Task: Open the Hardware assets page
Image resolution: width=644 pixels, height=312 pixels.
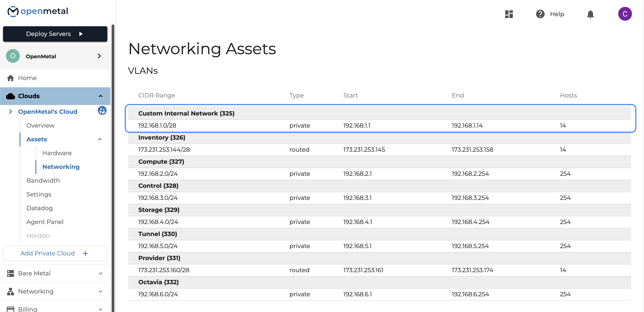Action: pyautogui.click(x=57, y=153)
